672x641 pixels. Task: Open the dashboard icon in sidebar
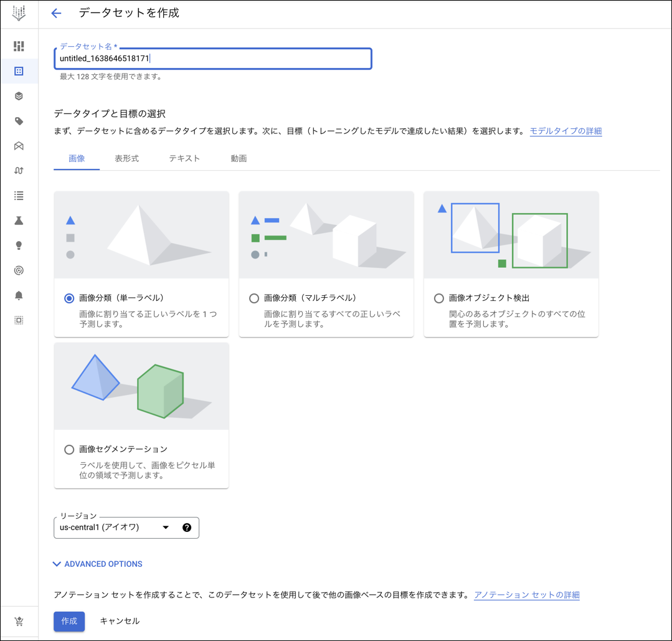(x=19, y=46)
